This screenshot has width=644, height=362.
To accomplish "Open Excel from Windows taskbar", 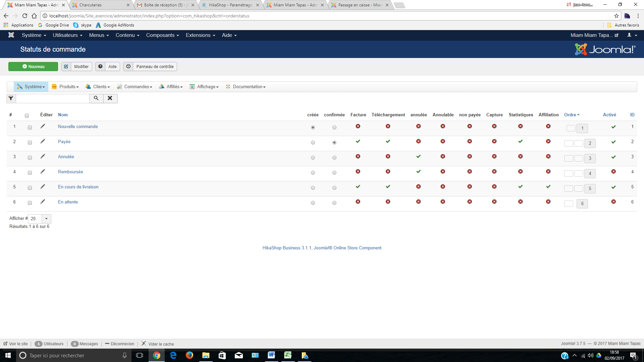I will pyautogui.click(x=288, y=355).
